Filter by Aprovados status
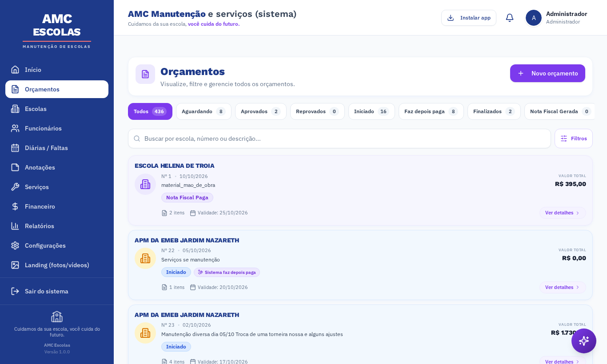This screenshot has height=364, width=607. 261,111
